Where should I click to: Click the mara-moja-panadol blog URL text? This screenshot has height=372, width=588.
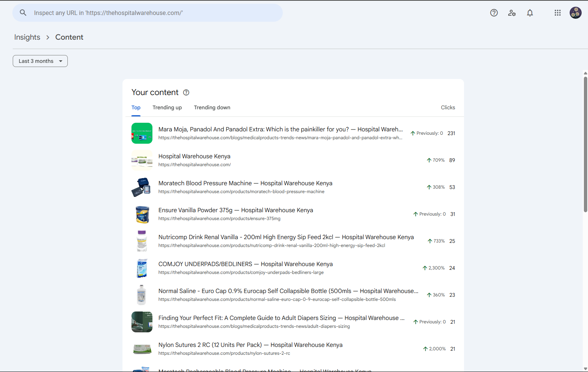coord(280,138)
